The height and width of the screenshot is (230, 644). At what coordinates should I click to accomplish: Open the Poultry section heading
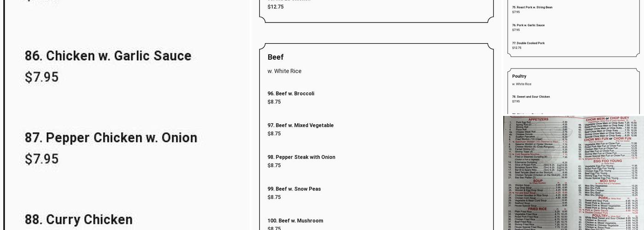tap(519, 76)
